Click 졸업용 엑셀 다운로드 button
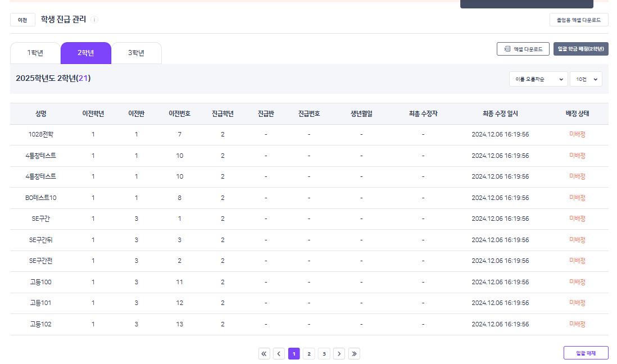 tap(578, 20)
